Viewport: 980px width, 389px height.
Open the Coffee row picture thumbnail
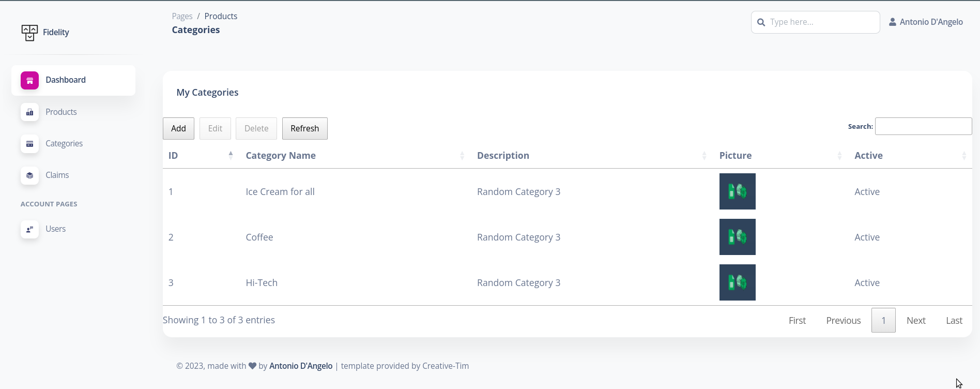click(x=738, y=237)
